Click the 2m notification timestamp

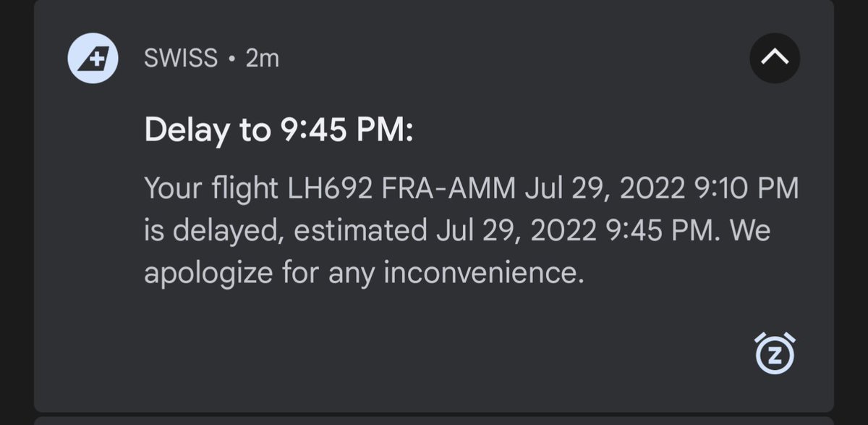pyautogui.click(x=262, y=59)
